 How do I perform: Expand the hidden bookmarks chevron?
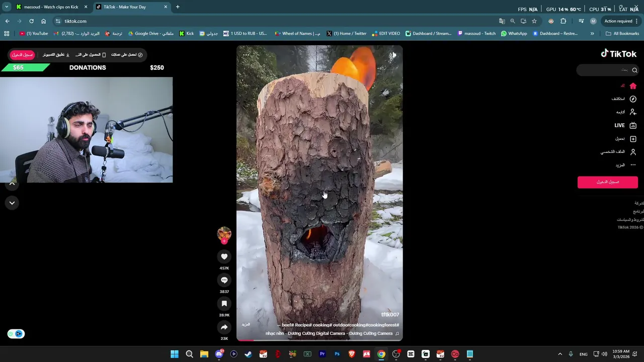[x=592, y=34]
